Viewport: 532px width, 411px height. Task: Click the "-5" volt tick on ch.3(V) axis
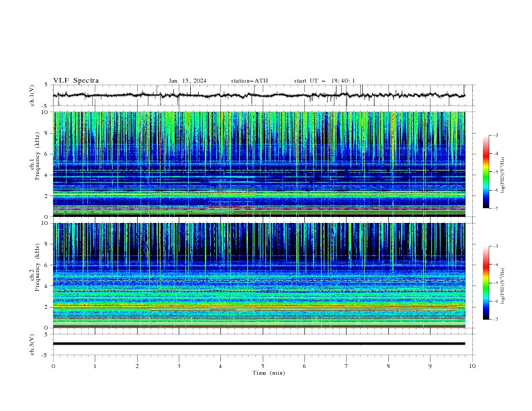click(45, 355)
